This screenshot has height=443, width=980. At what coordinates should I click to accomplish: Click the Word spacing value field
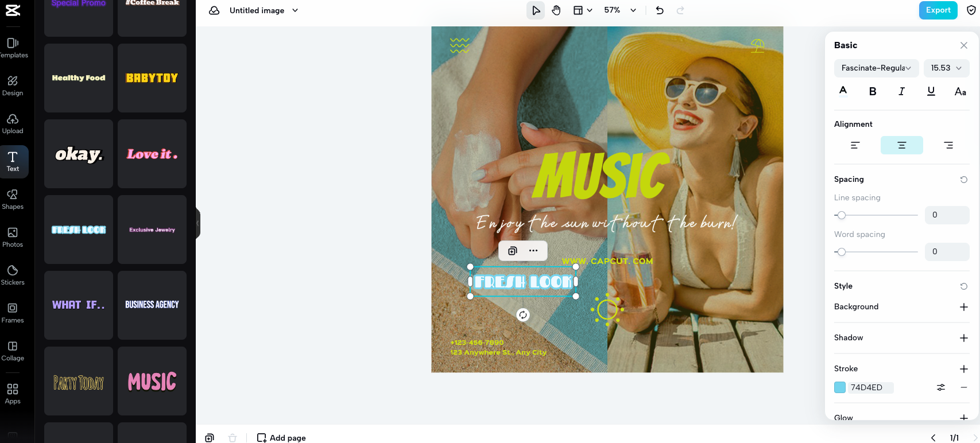pos(947,252)
